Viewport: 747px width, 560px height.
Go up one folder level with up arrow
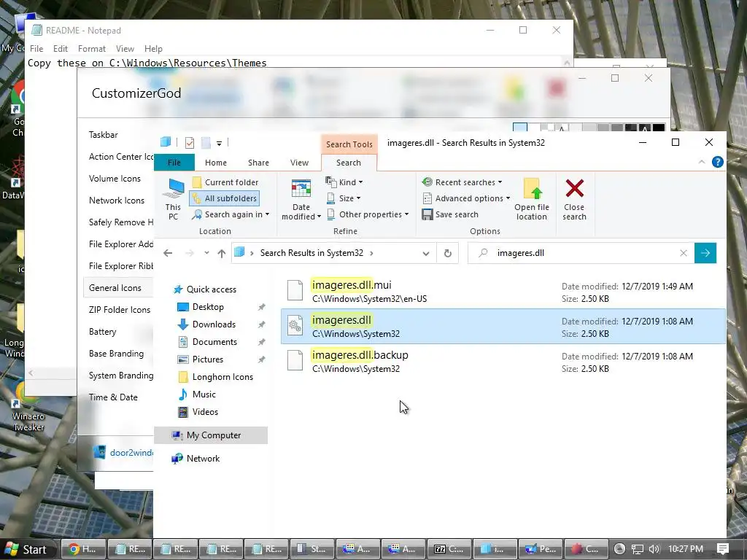[222, 253]
